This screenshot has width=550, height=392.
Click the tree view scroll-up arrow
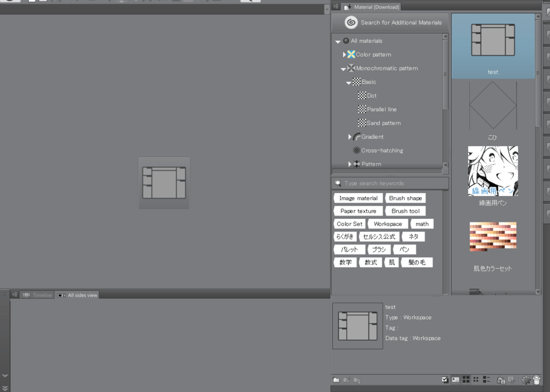click(445, 36)
